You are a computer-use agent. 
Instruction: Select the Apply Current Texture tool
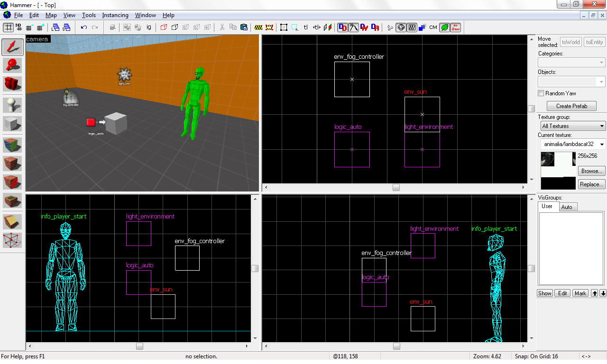12,164
